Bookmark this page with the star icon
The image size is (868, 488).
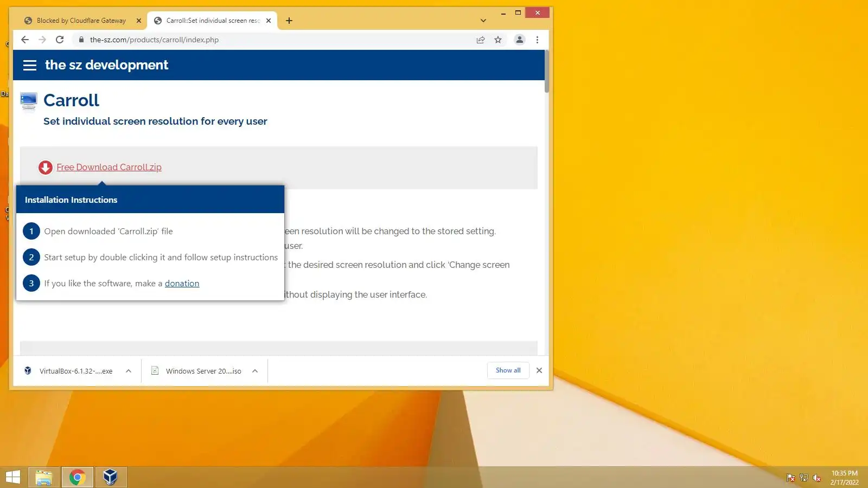[x=498, y=40]
